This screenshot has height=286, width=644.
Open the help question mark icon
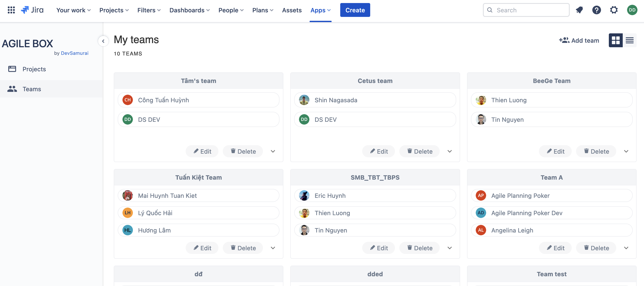[x=596, y=10]
